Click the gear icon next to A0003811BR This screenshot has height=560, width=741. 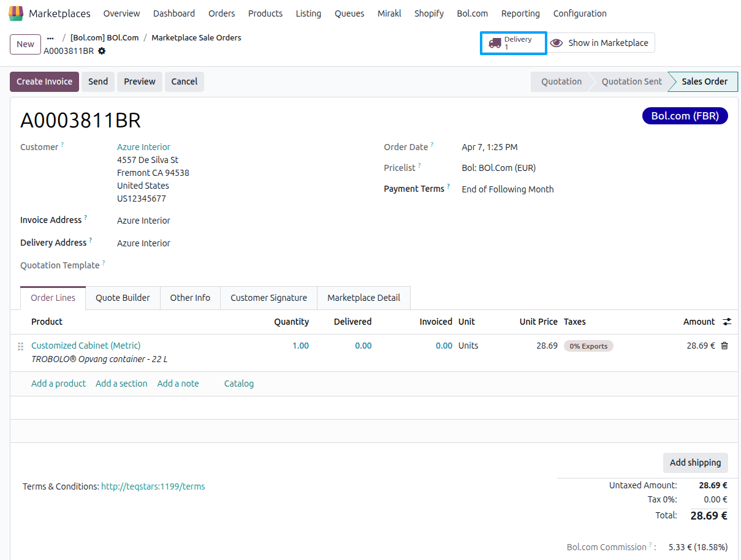click(102, 51)
